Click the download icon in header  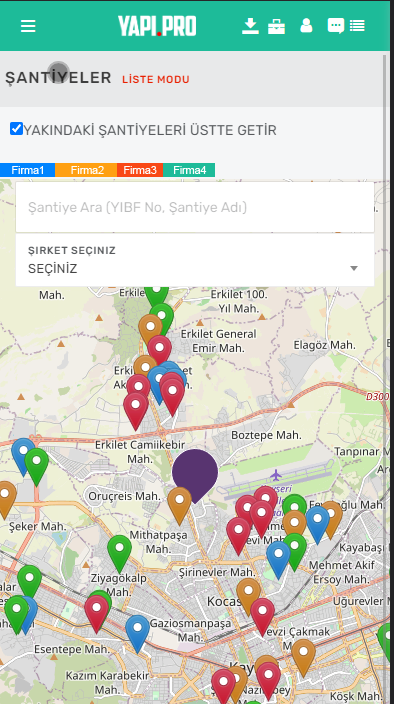(x=250, y=26)
